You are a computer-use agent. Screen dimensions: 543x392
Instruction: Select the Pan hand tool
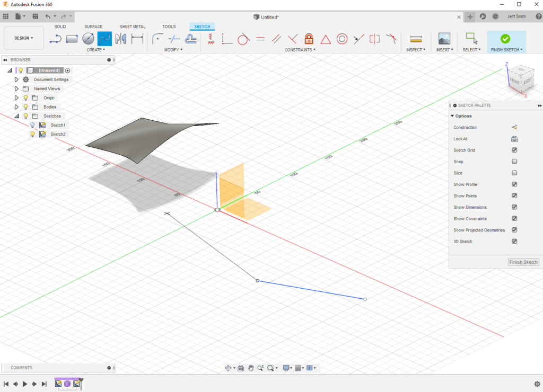(x=250, y=368)
